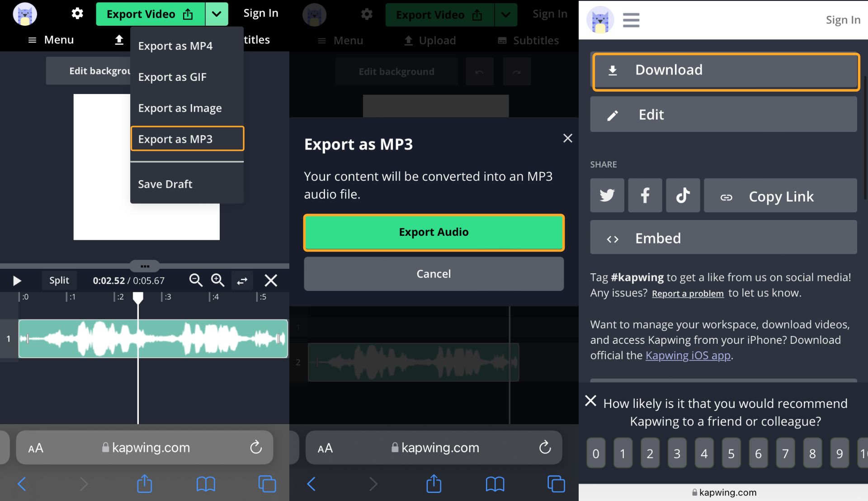Edit the project with the pencil icon
Image resolution: width=868 pixels, height=501 pixels.
(723, 114)
